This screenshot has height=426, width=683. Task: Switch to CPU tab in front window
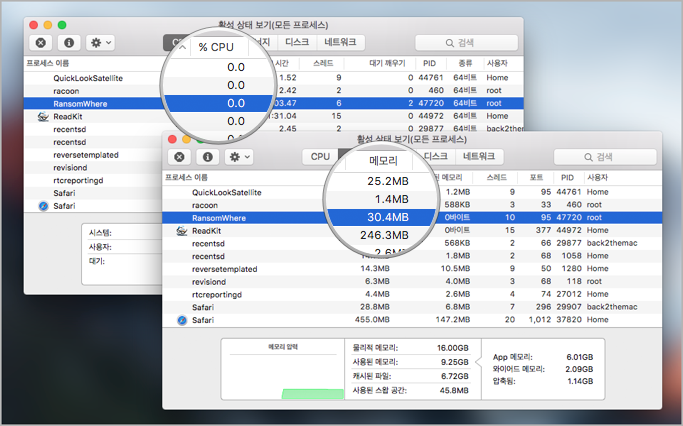pyautogui.click(x=320, y=157)
